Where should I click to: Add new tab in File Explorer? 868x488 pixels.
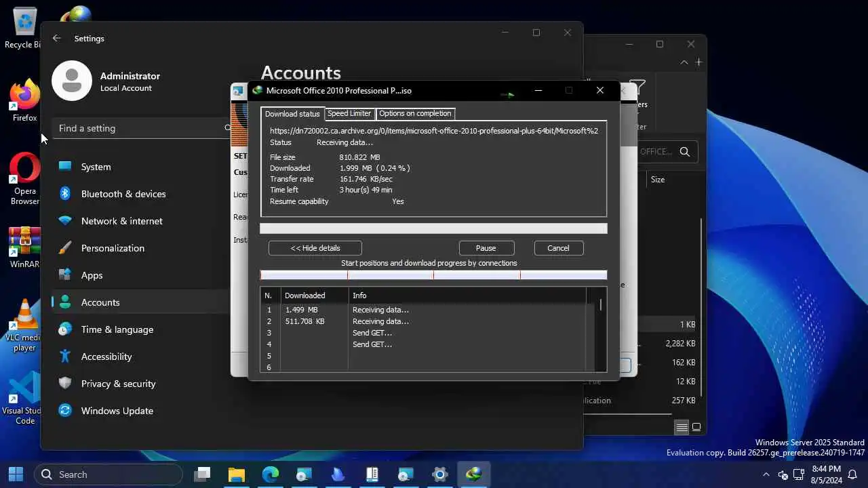click(x=698, y=62)
